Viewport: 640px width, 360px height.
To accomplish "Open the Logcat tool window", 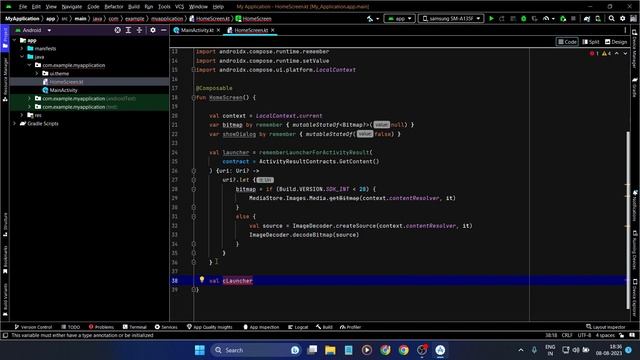I will [298, 327].
